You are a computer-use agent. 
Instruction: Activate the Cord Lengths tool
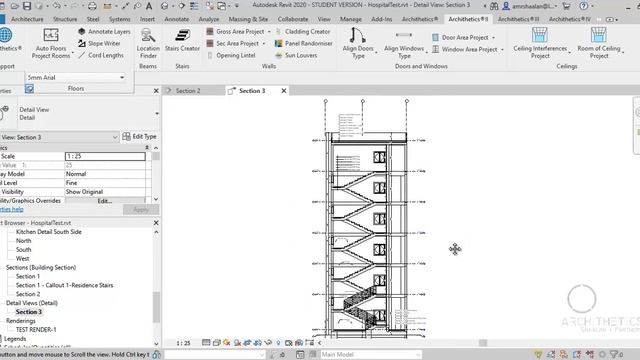point(101,55)
